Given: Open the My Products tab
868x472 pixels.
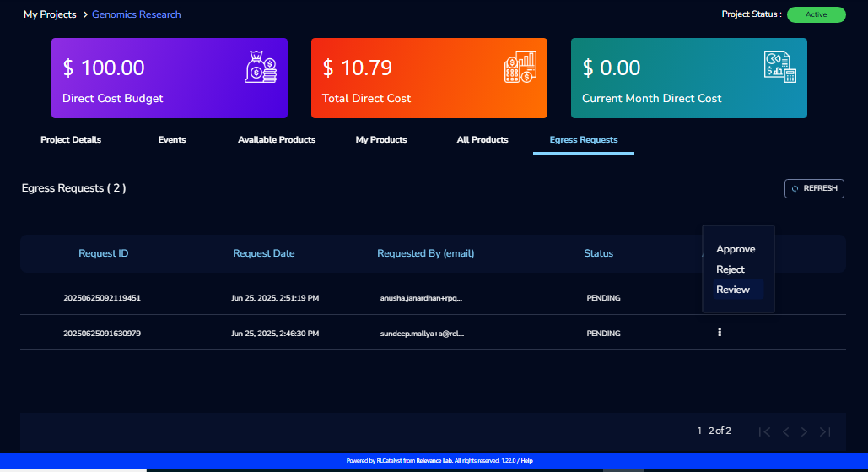Looking at the screenshot, I should (381, 139).
